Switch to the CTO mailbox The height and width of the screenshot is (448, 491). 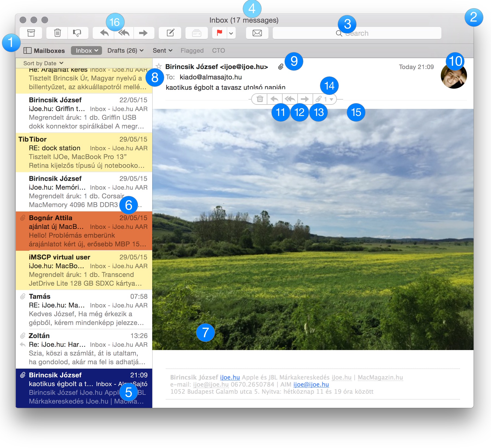pos(218,50)
